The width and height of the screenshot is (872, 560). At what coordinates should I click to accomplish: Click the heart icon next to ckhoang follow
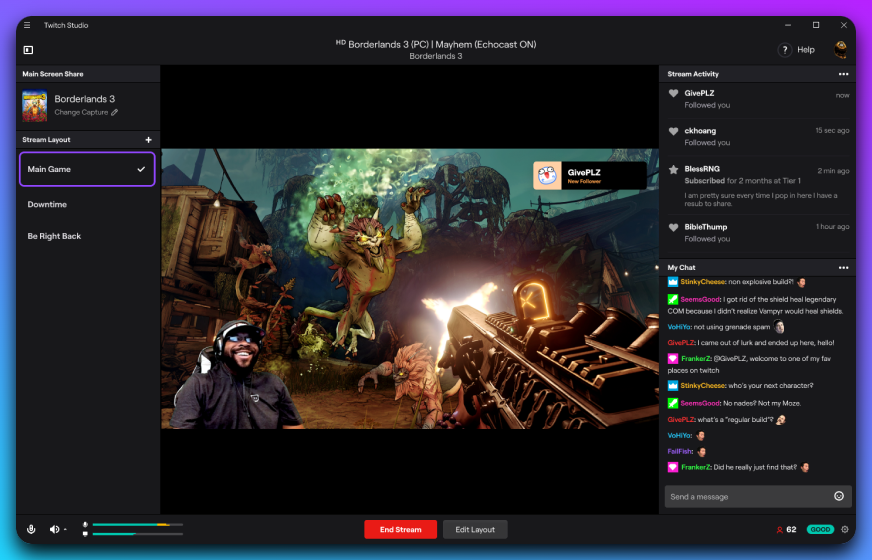pos(673,131)
